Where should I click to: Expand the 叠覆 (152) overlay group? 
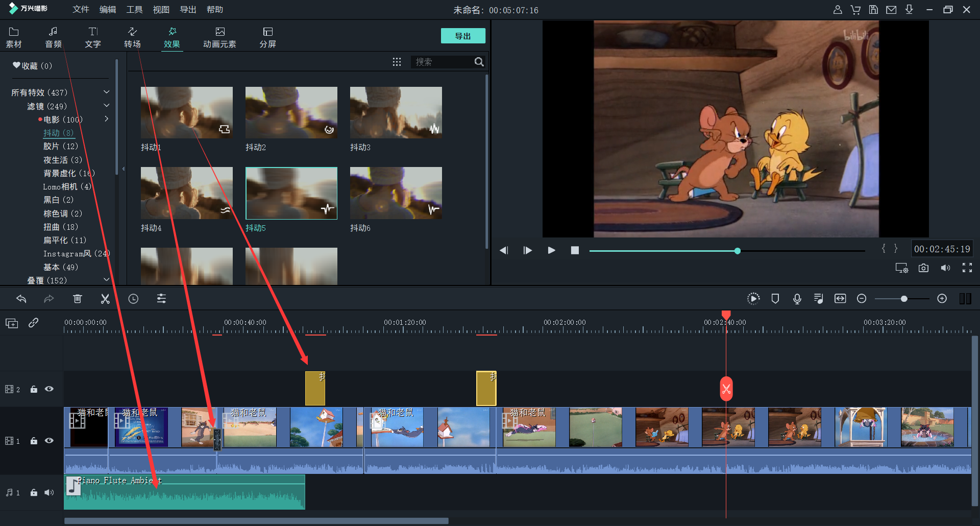point(106,280)
